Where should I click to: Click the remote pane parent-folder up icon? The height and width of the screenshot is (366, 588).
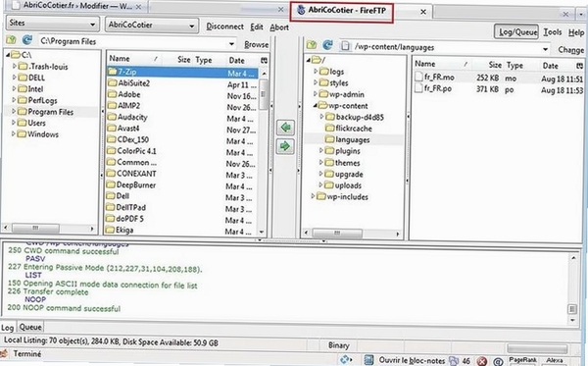[312, 45]
